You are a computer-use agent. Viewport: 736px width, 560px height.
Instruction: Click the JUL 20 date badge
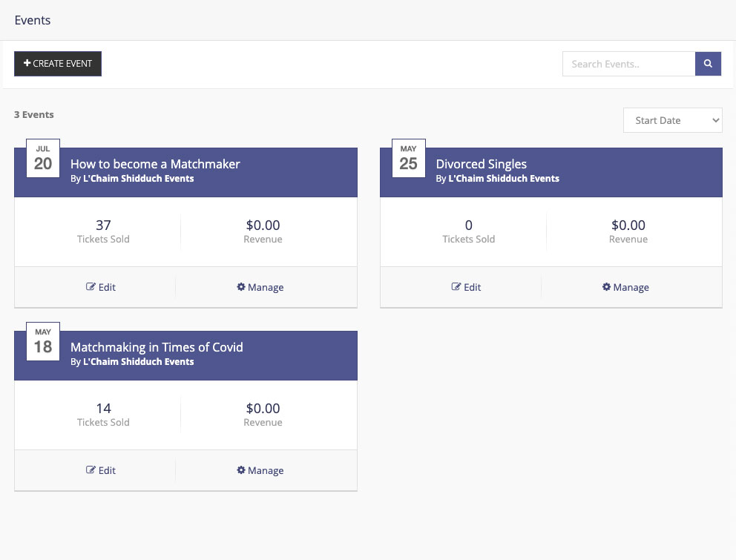[43, 158]
